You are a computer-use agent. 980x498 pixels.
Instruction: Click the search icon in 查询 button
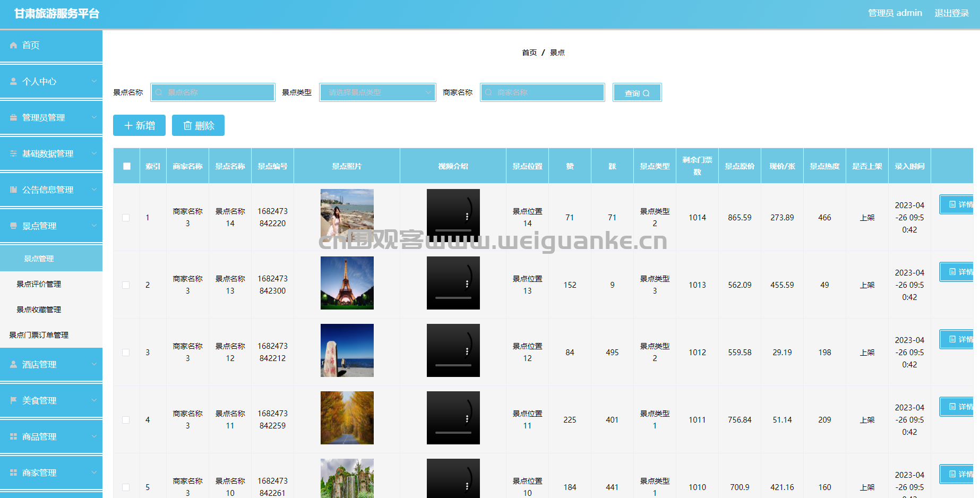(646, 93)
